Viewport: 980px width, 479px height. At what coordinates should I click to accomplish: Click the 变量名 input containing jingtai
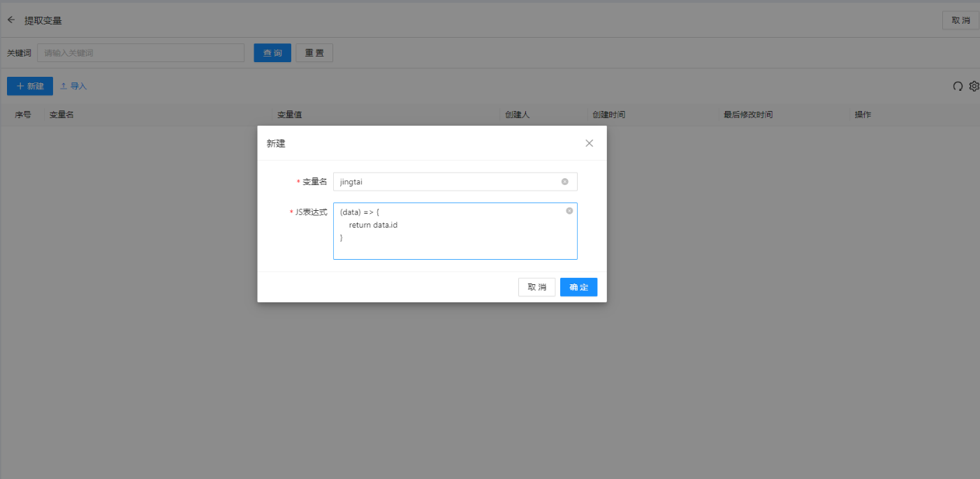click(x=447, y=182)
